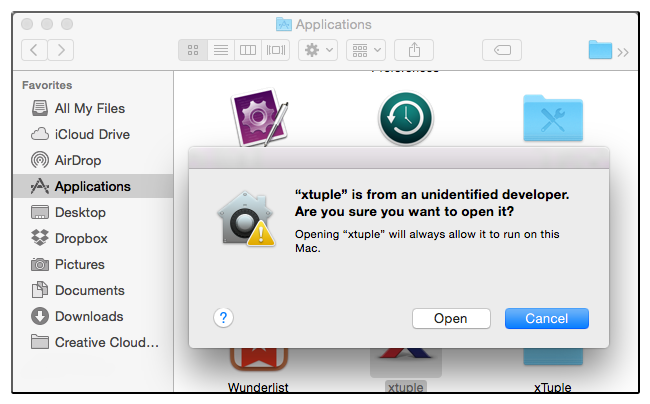This screenshot has height=404, width=650.
Task: Go forward with the right arrow button
Action: [x=61, y=49]
